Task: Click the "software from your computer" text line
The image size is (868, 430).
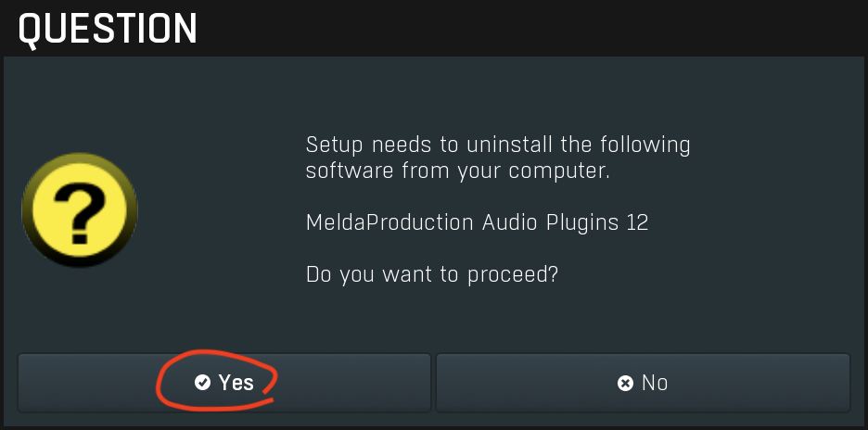Action: click(x=456, y=171)
